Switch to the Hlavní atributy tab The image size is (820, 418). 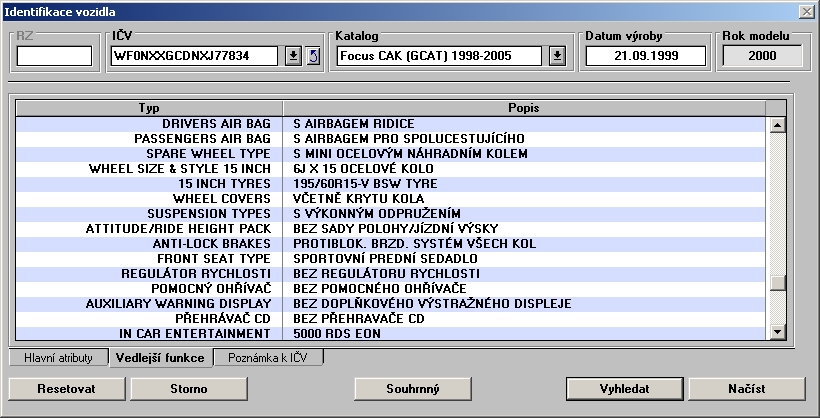58,357
